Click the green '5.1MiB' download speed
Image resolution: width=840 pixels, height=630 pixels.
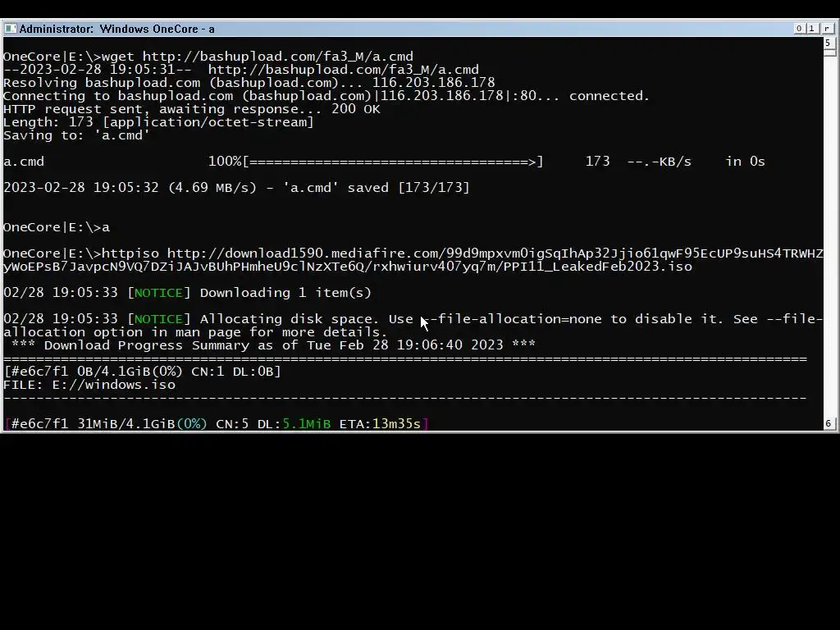click(x=307, y=424)
